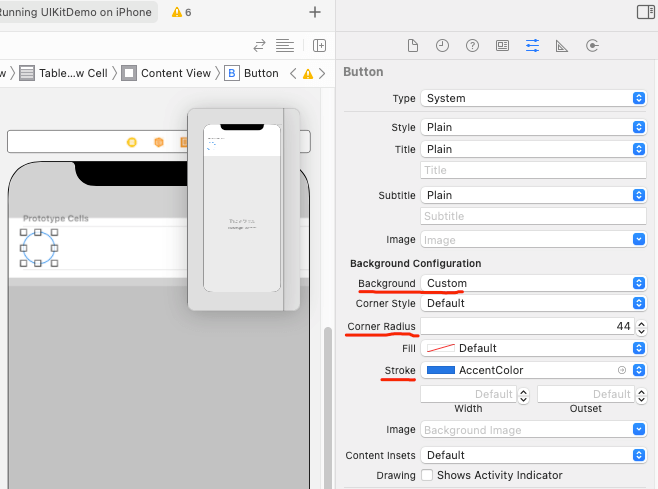658x489 pixels.
Task: Click the Corner Radius stepper
Action: [641, 327]
